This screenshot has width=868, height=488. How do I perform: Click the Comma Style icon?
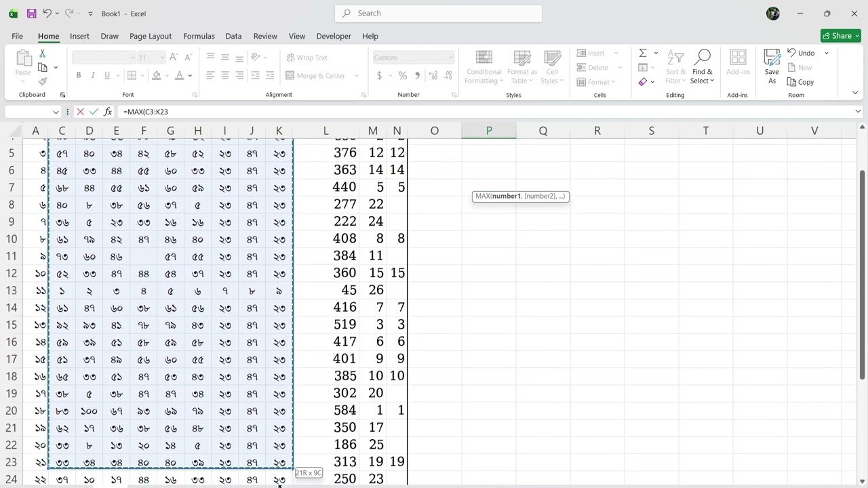click(417, 75)
